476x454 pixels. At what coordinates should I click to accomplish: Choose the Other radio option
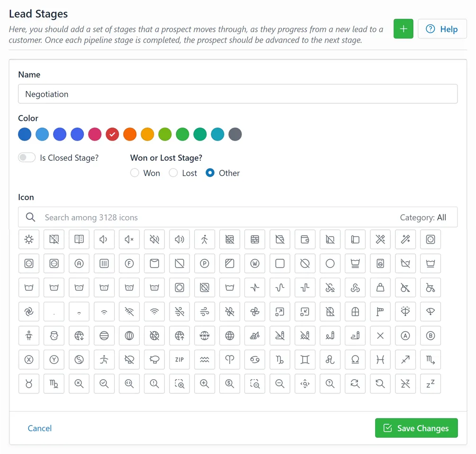tap(210, 173)
